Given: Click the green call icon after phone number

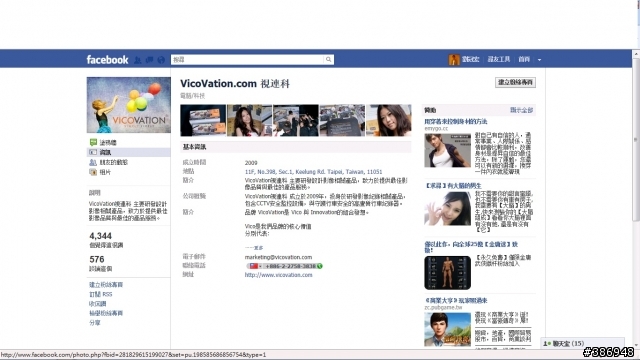Looking at the screenshot, I should click(320, 266).
